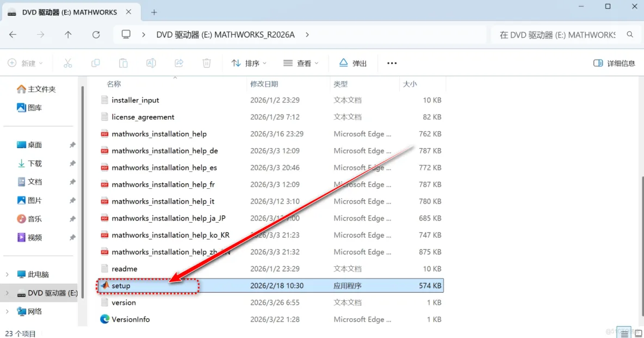This screenshot has height=338, width=644.
Task: Sort by 修改日期 column header
Action: pyautogui.click(x=264, y=84)
